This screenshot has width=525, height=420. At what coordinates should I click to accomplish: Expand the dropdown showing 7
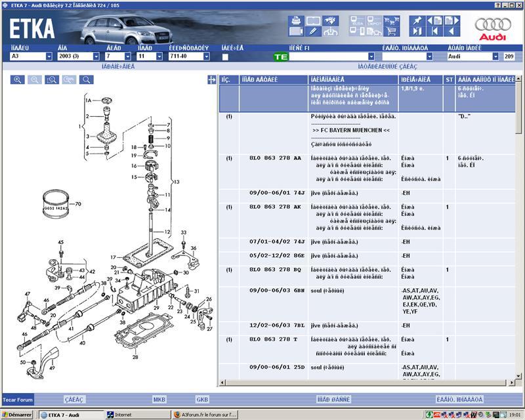pos(127,56)
